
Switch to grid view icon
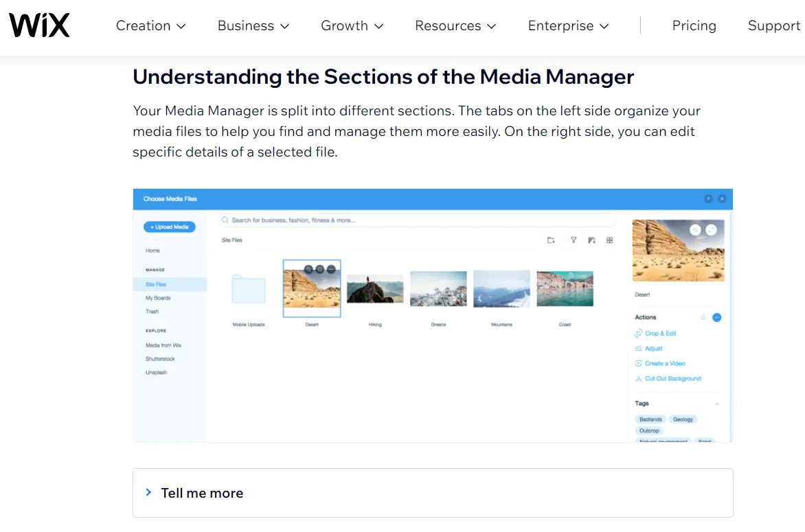click(610, 240)
